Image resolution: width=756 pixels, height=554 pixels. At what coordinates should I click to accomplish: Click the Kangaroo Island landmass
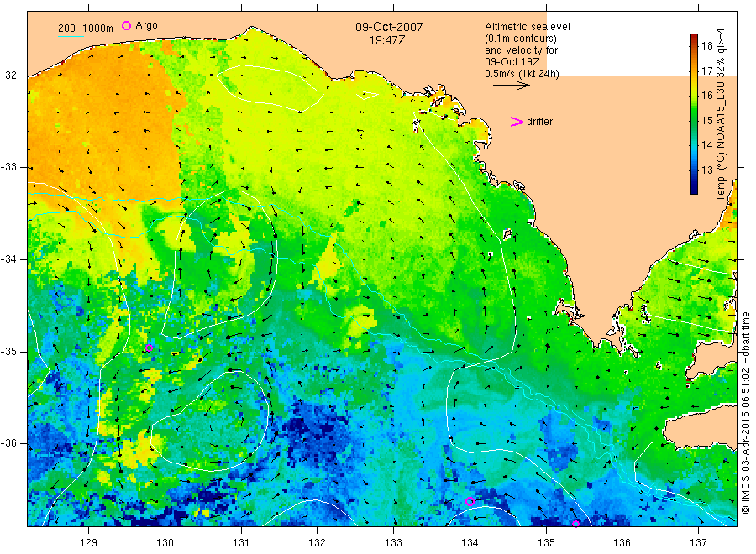coord(701,426)
